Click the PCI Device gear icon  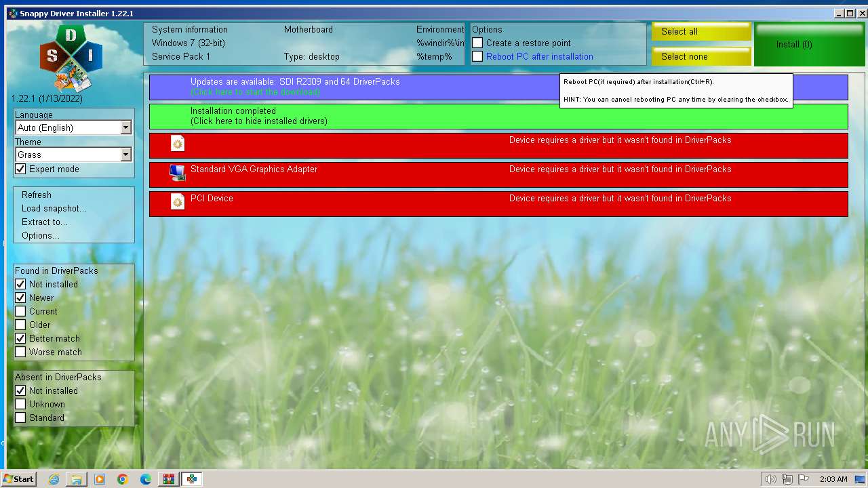point(178,202)
